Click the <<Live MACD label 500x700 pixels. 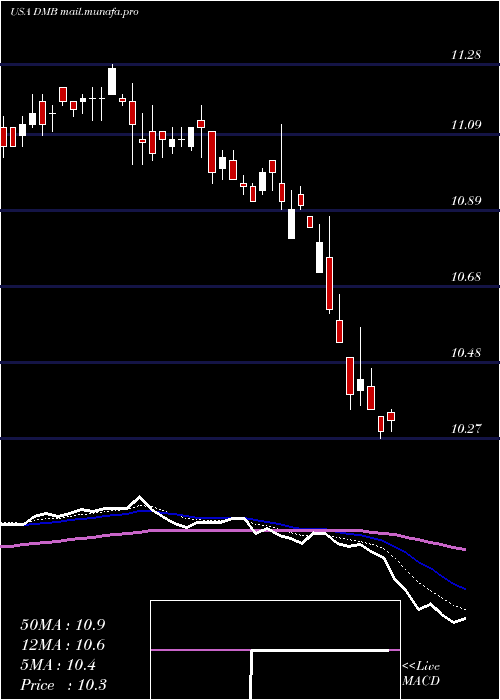tap(421, 674)
